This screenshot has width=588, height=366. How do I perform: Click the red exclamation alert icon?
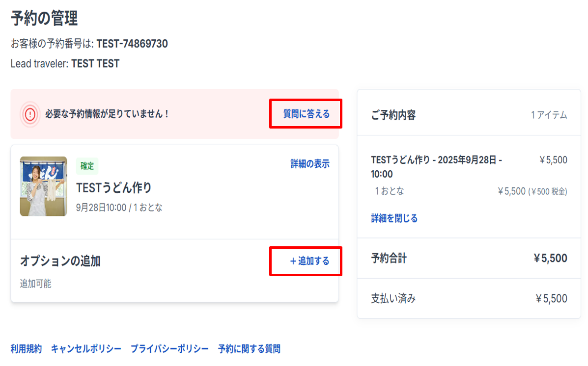tap(30, 114)
